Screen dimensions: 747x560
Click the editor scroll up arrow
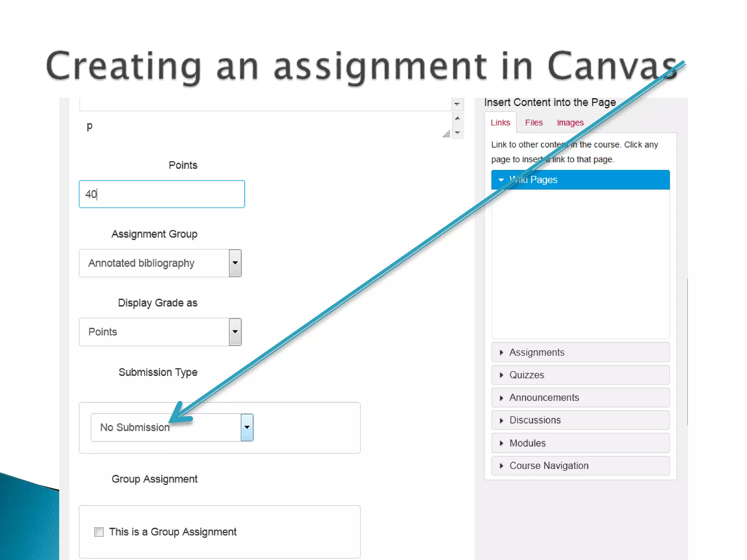457,118
